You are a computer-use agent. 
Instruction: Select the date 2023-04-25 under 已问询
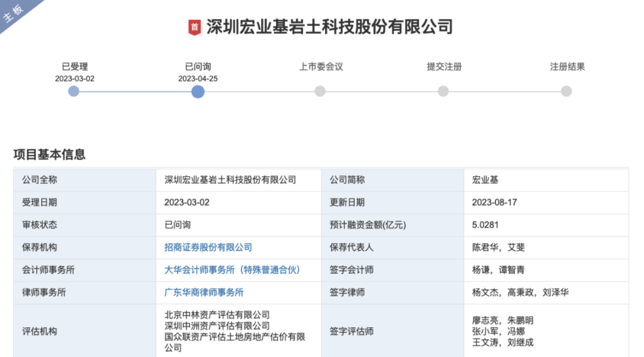[x=198, y=79]
